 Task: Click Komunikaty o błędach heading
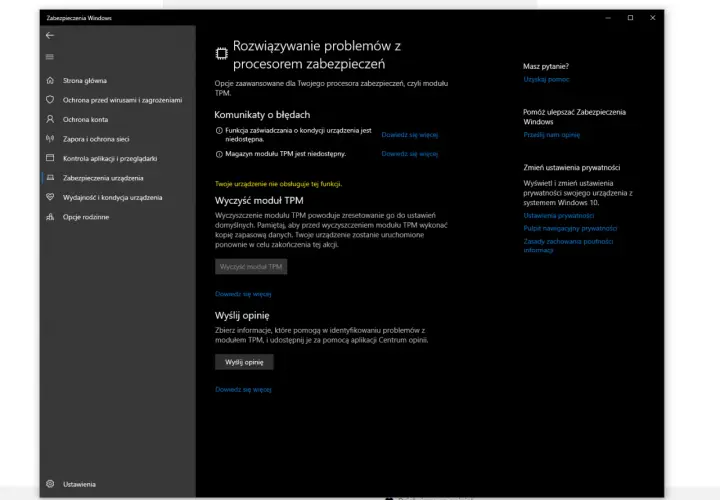262,115
